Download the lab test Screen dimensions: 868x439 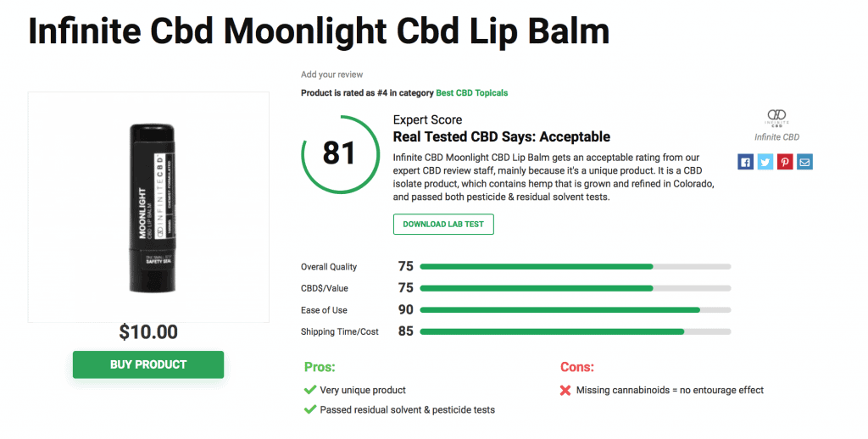pyautogui.click(x=443, y=225)
